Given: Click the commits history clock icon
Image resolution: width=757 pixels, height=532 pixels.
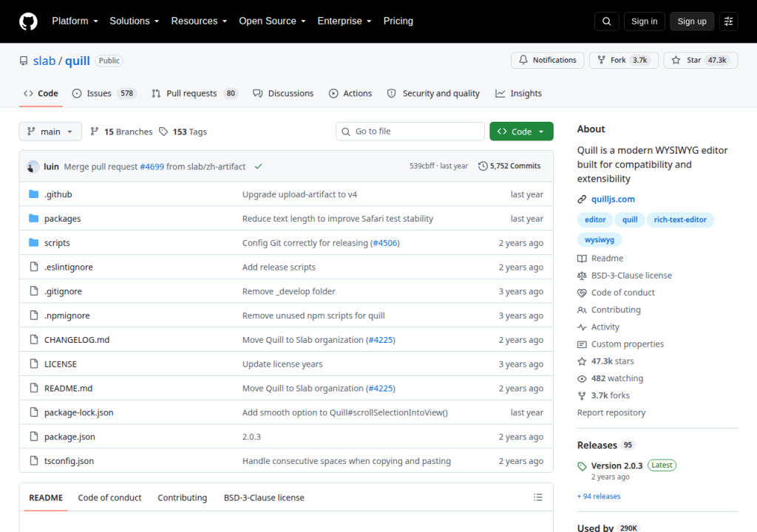Looking at the screenshot, I should (x=483, y=166).
